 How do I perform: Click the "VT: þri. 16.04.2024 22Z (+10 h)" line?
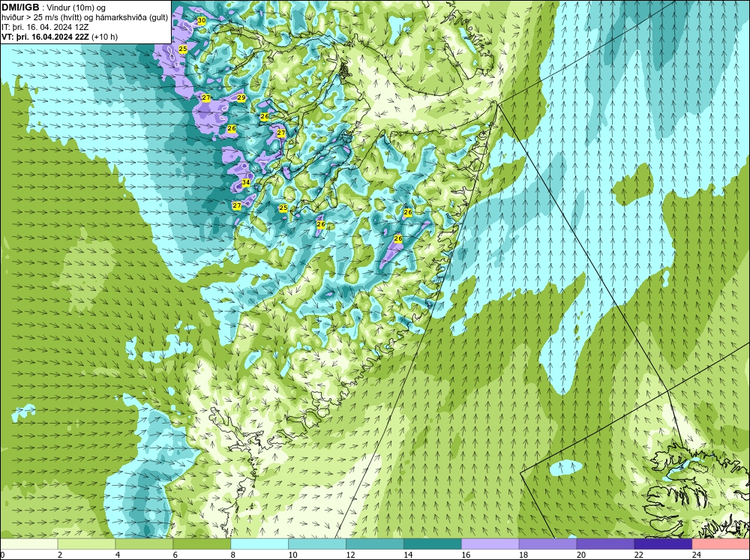(59, 37)
